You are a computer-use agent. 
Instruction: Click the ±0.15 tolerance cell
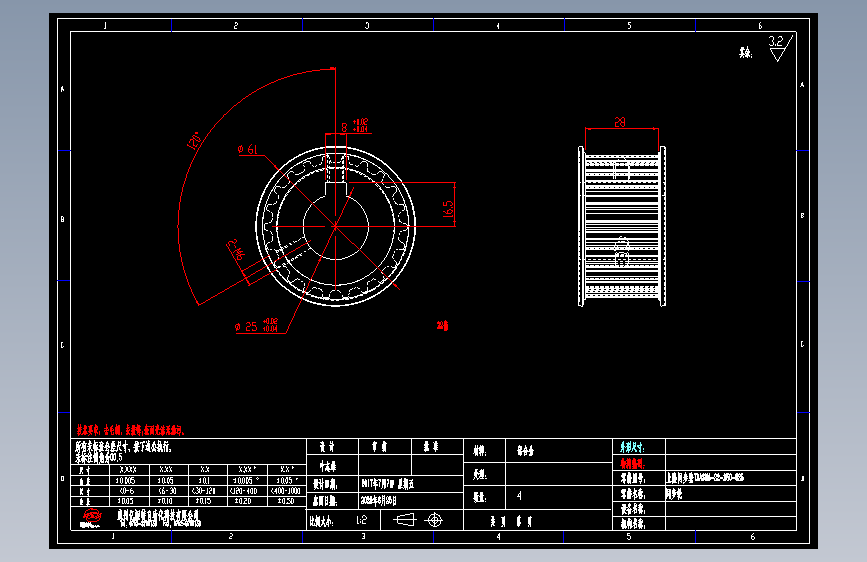(203, 501)
